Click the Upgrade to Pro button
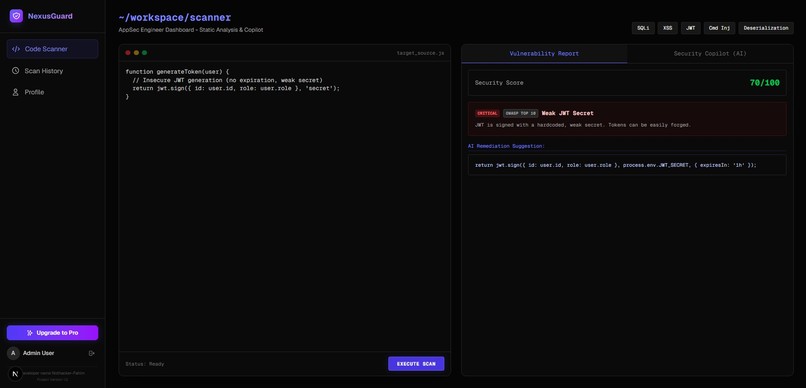Screen dimensions: 806x388 (x=52, y=332)
